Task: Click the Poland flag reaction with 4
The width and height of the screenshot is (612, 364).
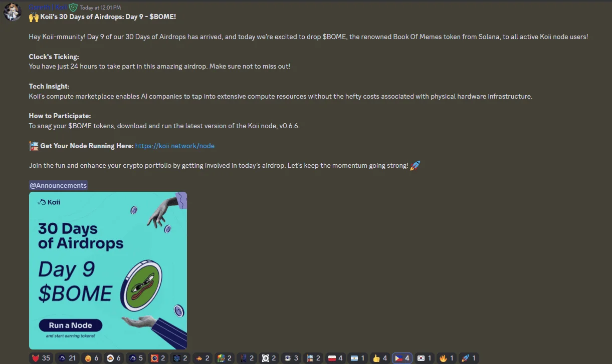Action: 335,358
